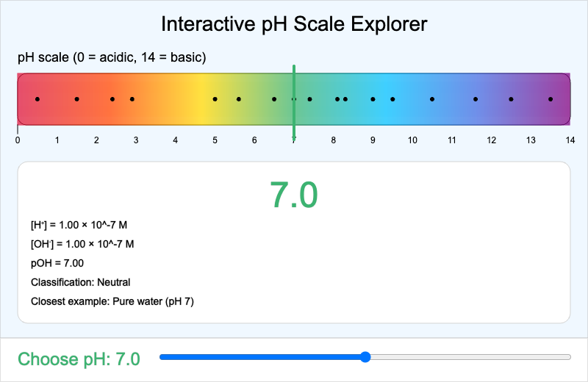The image size is (588, 382).
Task: Click the unfilled gray slider track portion
Action: [x=470, y=357]
